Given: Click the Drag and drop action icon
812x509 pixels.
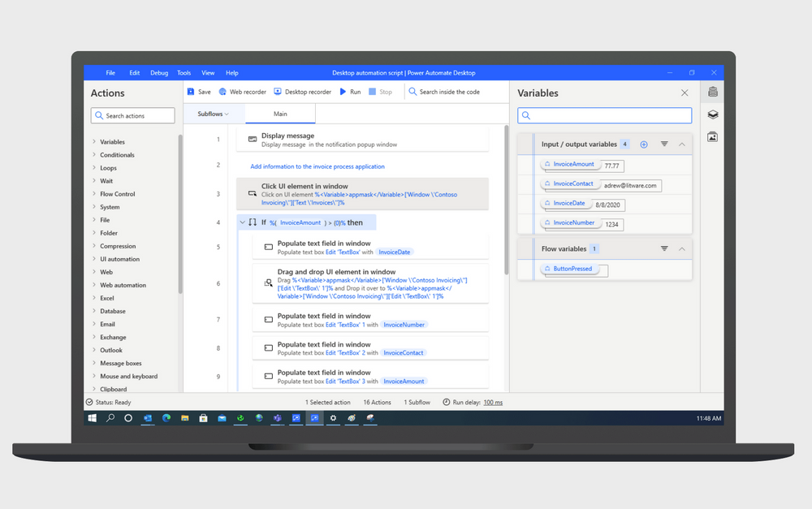Looking at the screenshot, I should pos(268,283).
